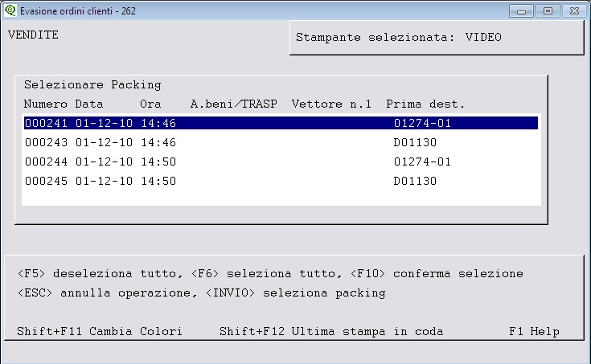Click INVIO seleziona packing shortcut

(x=296, y=292)
